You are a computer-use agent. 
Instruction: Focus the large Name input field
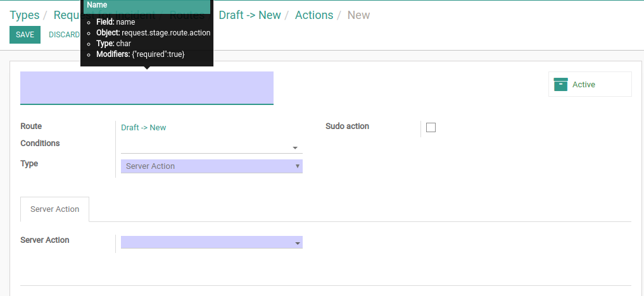click(x=147, y=88)
